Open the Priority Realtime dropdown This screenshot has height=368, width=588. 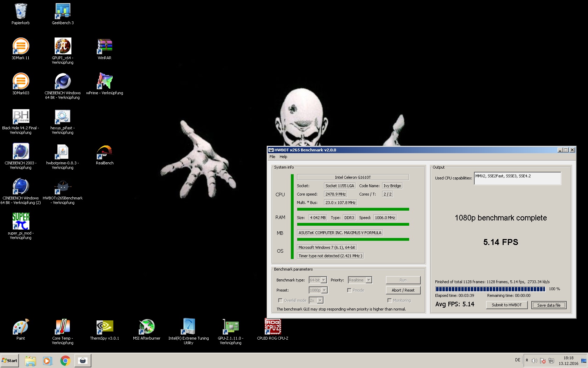[x=369, y=280]
